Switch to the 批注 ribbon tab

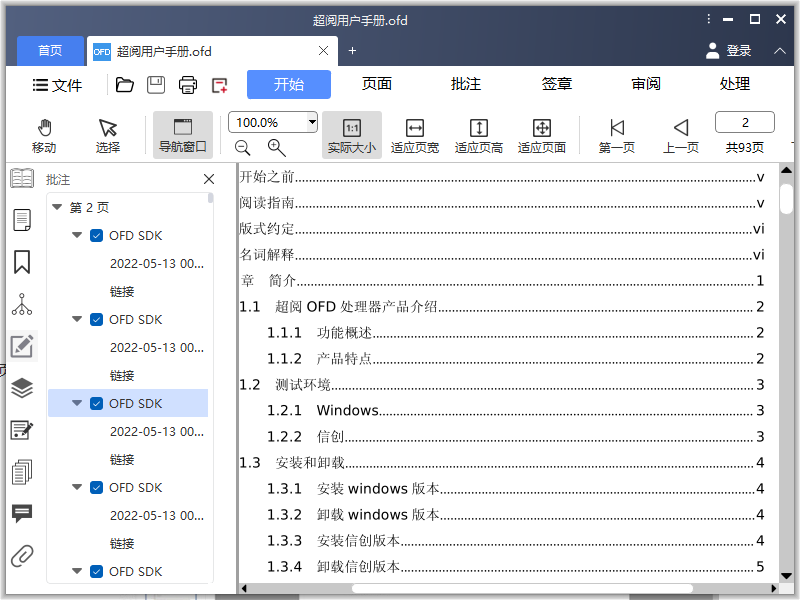tap(466, 84)
